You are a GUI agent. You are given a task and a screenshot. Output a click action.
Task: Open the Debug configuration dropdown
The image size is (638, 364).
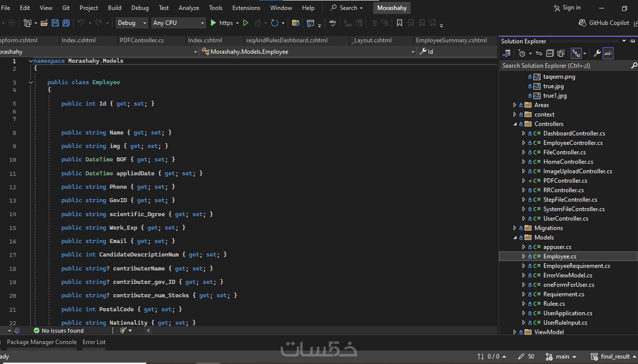click(132, 23)
